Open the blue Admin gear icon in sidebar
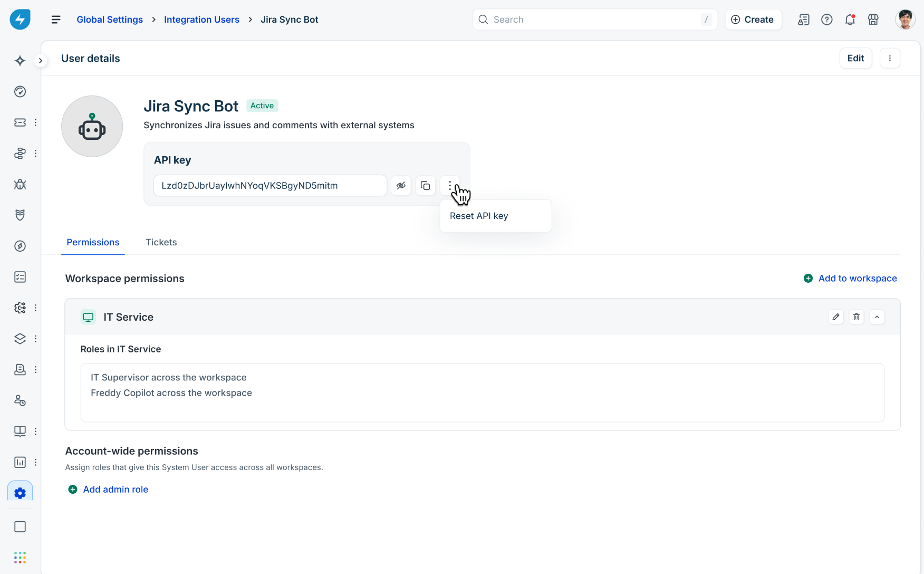Image resolution: width=924 pixels, height=574 pixels. coord(20,493)
